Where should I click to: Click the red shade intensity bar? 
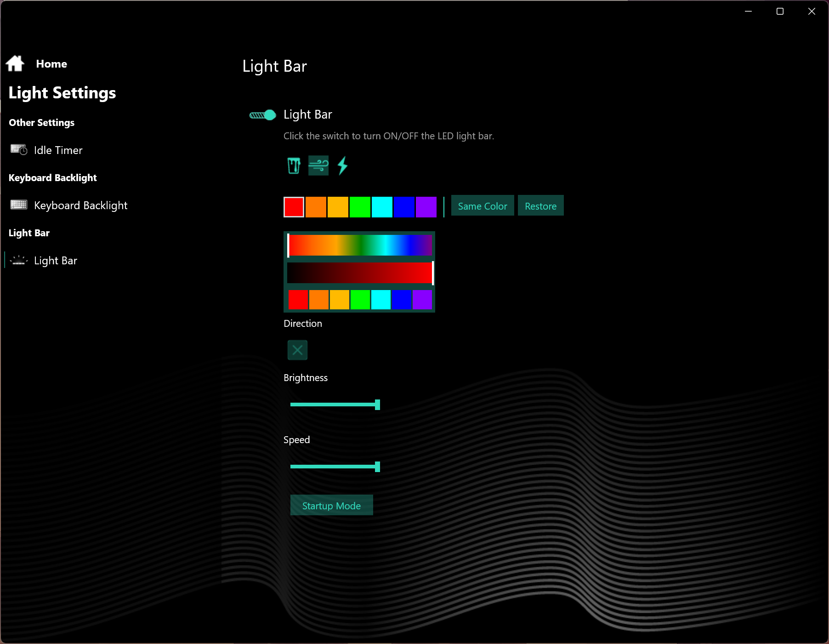pos(359,273)
